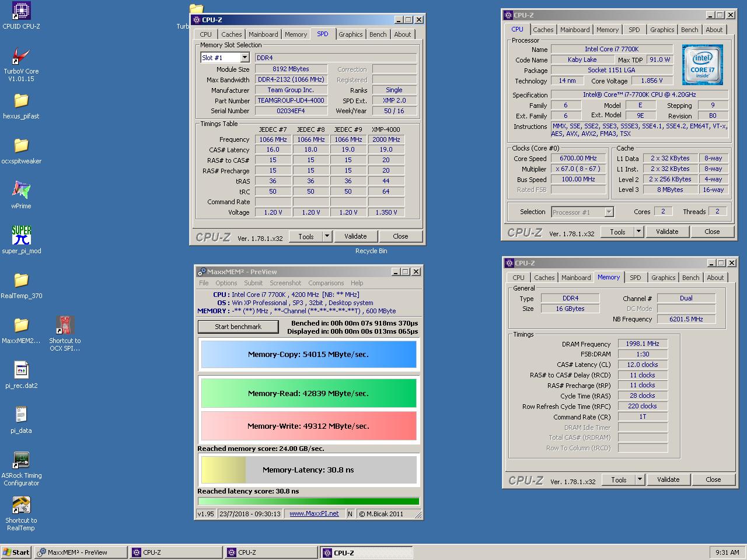Open the www.MaxxPI.net link
747x560 pixels.
point(314,514)
